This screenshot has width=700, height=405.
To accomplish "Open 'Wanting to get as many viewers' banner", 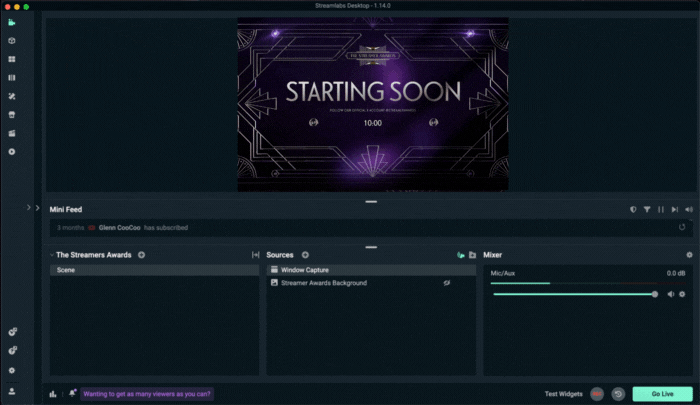I will pyautogui.click(x=147, y=394).
